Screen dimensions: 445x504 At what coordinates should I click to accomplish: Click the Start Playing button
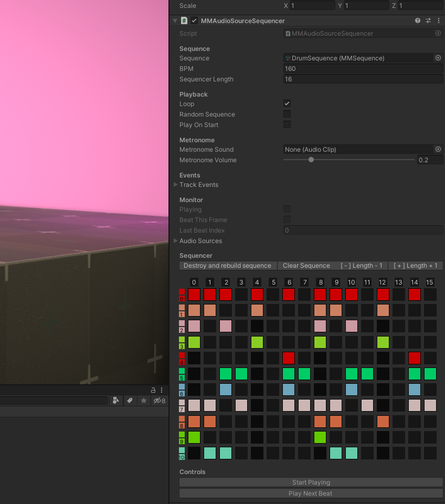point(311,482)
